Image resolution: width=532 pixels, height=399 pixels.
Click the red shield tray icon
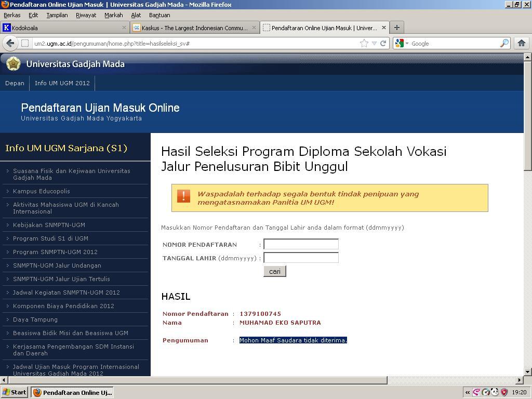[x=504, y=393]
